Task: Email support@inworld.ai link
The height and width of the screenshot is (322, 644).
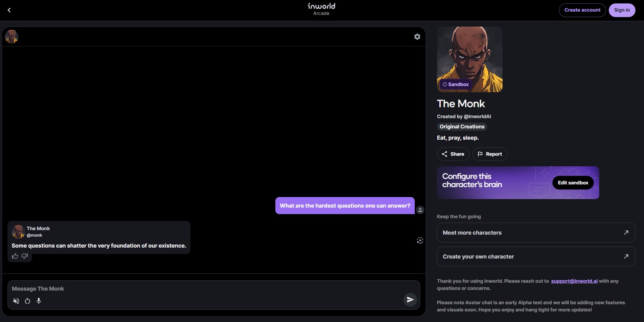Action: (574, 281)
